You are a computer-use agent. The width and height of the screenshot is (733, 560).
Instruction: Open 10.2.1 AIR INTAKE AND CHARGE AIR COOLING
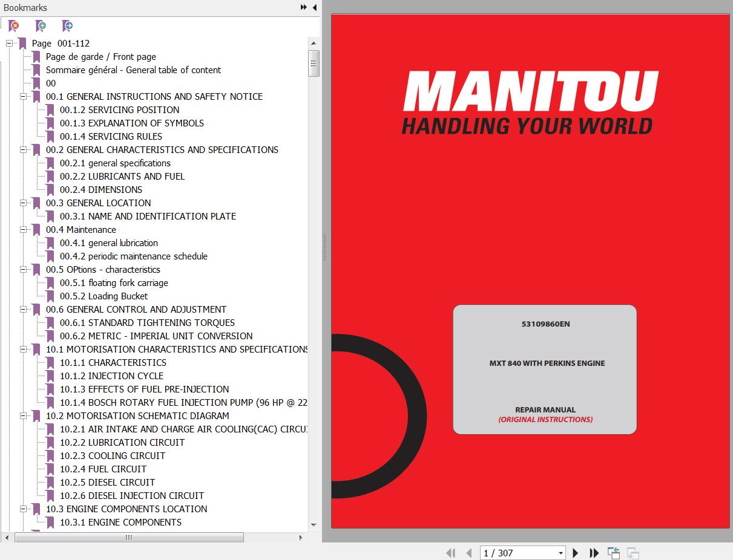pyautogui.click(x=183, y=429)
